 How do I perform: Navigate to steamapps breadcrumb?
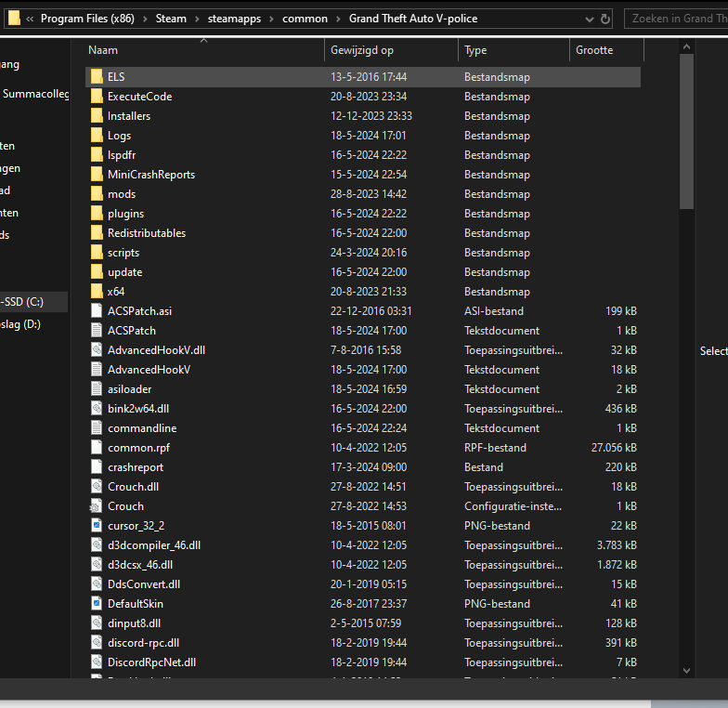coord(234,19)
